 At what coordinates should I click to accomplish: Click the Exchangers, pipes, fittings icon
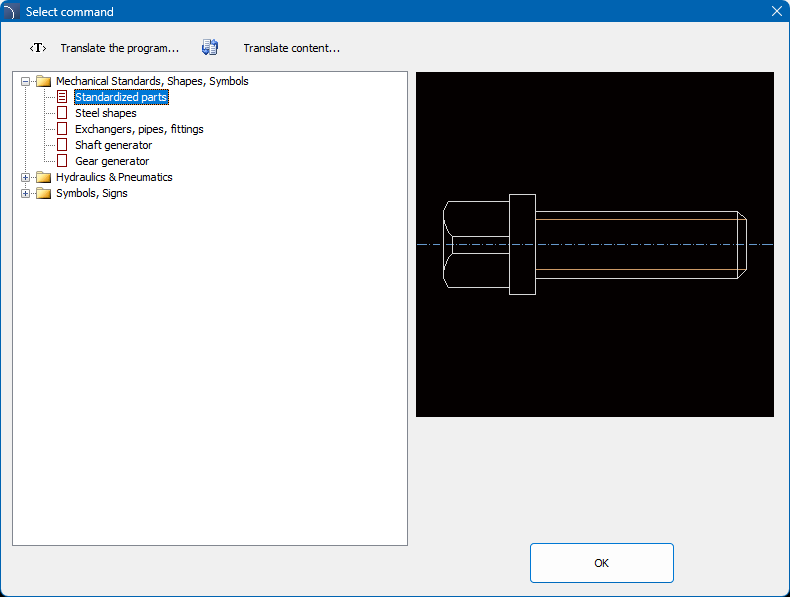(x=62, y=129)
